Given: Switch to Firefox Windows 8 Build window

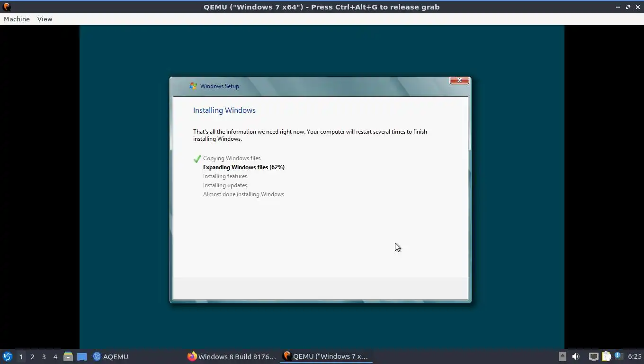Looking at the screenshot, I should 232,356.
